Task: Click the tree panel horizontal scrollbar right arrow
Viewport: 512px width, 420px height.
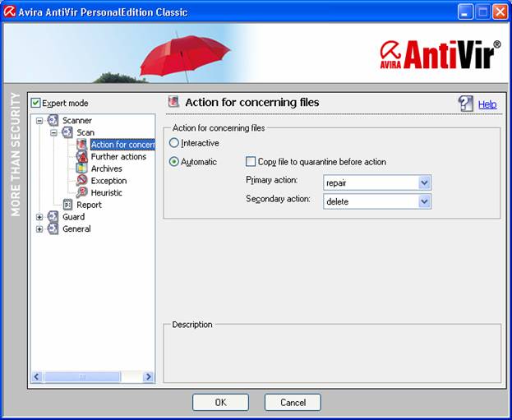Action: click(x=149, y=376)
